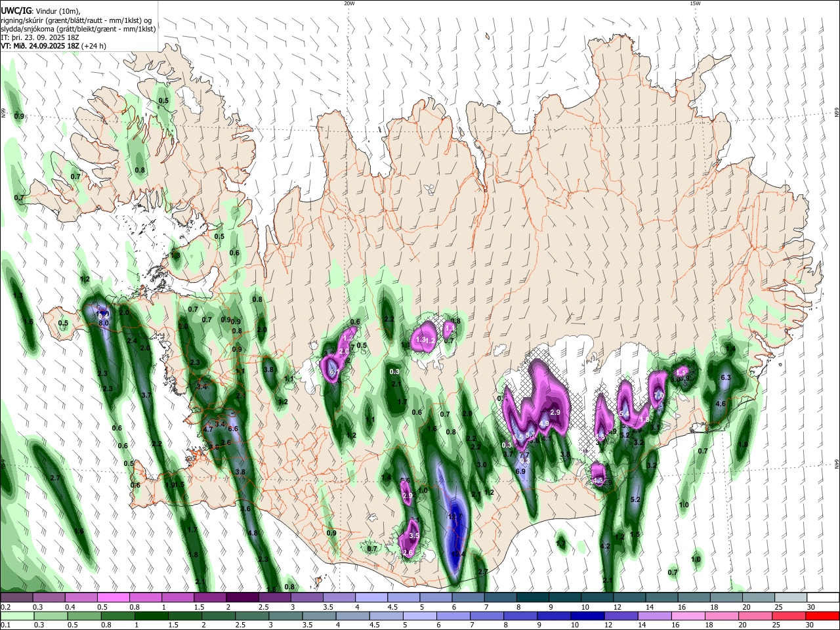
Task: Click the '4.7' precipitation value
Action: coord(208,429)
